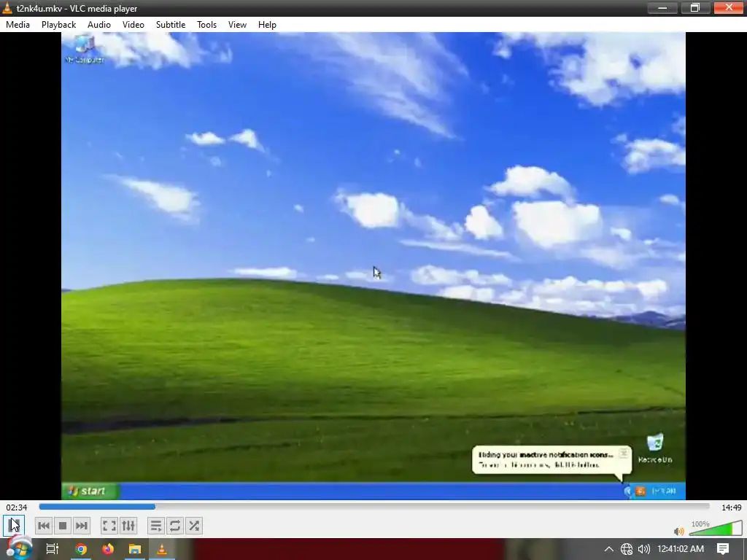
Task: Minimize the VLC window
Action: coord(662,7)
